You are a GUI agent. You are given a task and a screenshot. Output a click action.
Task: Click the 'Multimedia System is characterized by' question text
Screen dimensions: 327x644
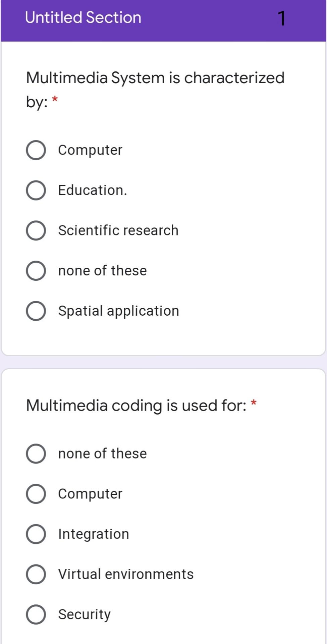pos(155,78)
